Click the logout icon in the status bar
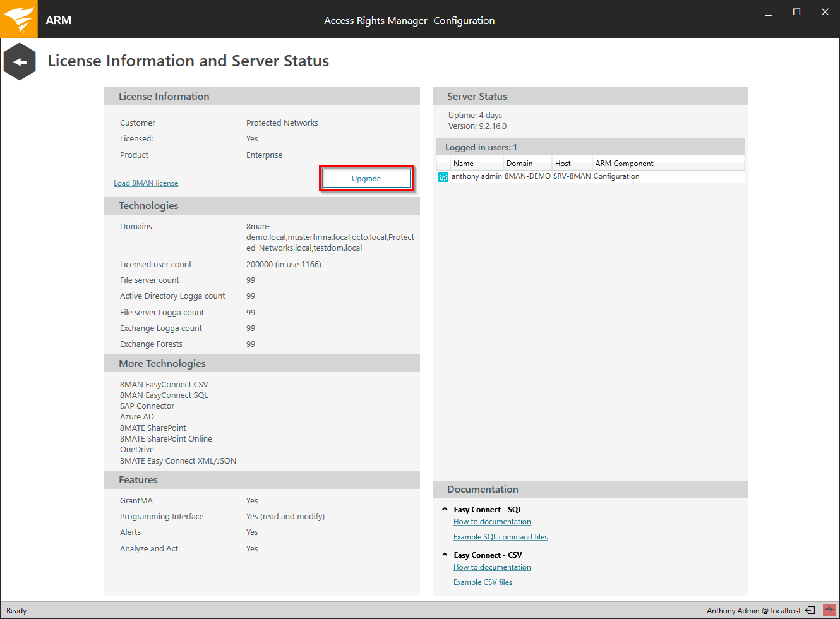This screenshot has width=840, height=619. click(809, 610)
